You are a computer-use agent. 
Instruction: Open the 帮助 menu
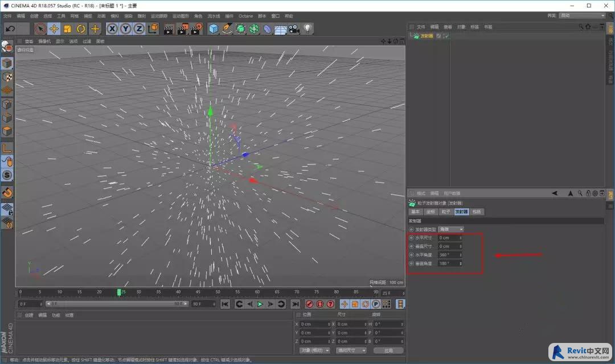click(x=289, y=16)
